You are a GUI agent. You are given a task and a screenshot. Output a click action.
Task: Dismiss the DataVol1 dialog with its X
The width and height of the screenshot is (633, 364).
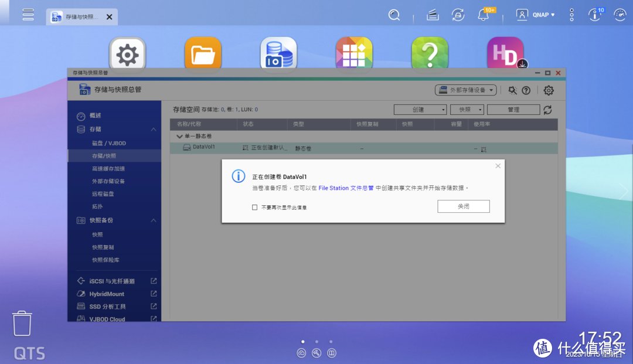coord(498,166)
